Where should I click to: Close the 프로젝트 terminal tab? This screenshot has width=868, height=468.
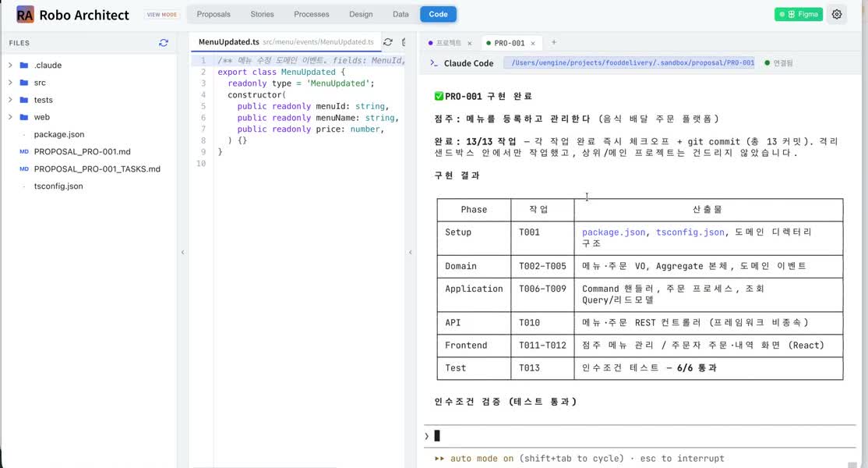(x=469, y=43)
